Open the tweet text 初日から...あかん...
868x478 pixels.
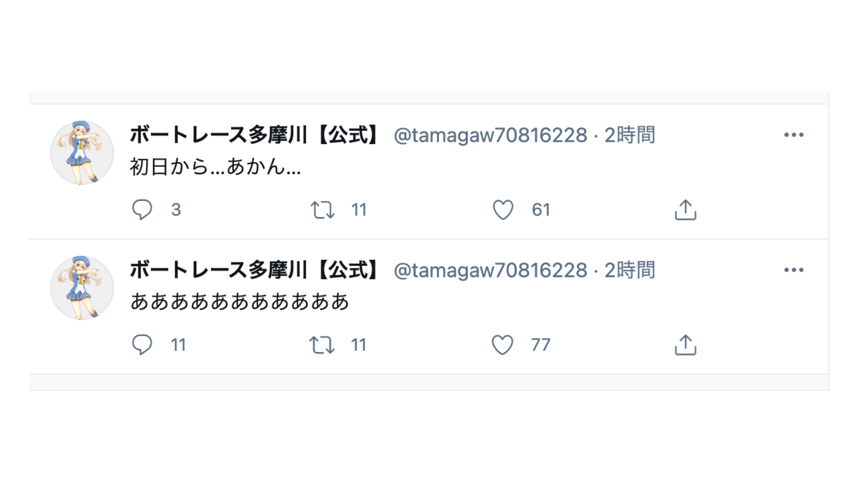215,166
